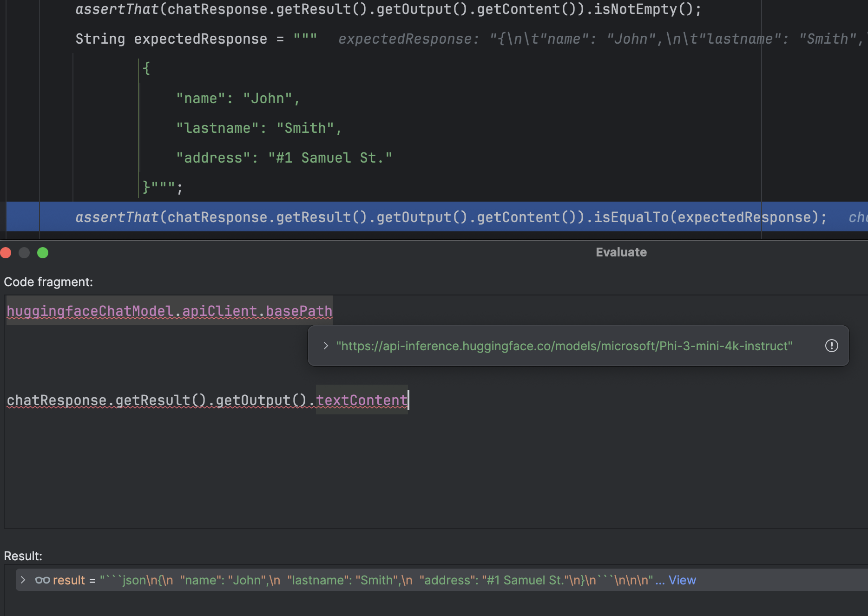This screenshot has width=868, height=616.
Task: Click the result string value text
Action: (x=376, y=580)
